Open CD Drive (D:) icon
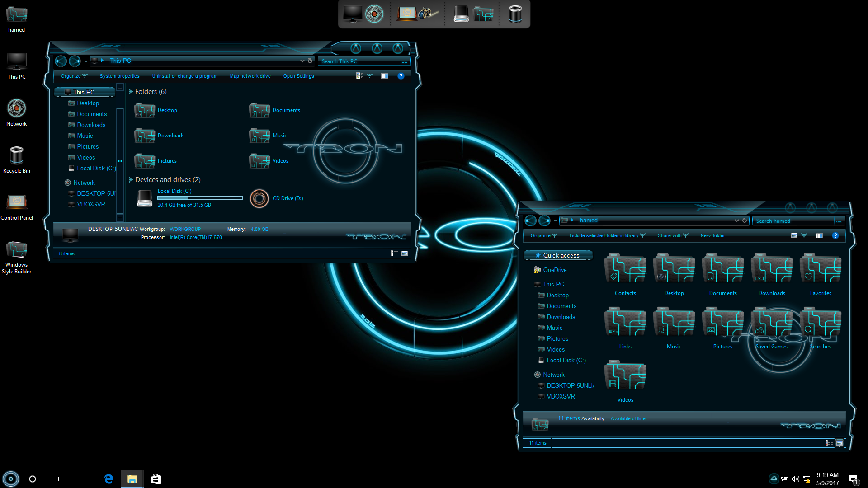The height and width of the screenshot is (488, 868). (x=259, y=198)
